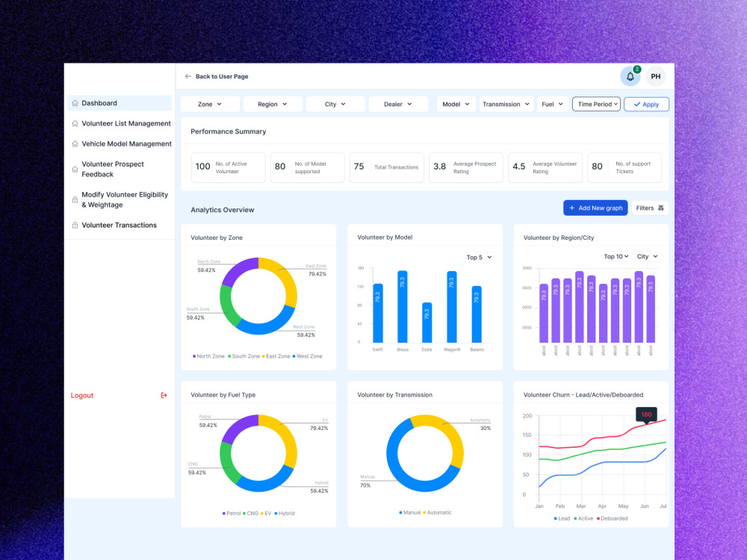747x560 pixels.
Task: Click the Volunteer Prospect Feedback icon
Action: pyautogui.click(x=75, y=169)
